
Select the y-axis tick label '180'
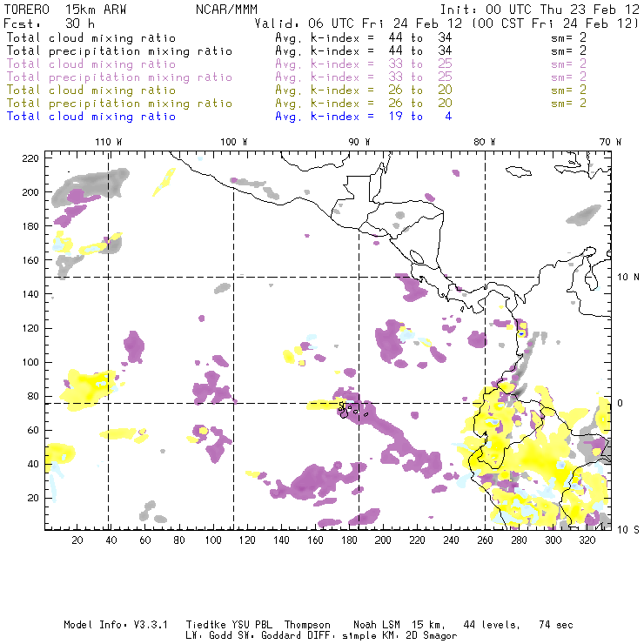click(x=30, y=226)
